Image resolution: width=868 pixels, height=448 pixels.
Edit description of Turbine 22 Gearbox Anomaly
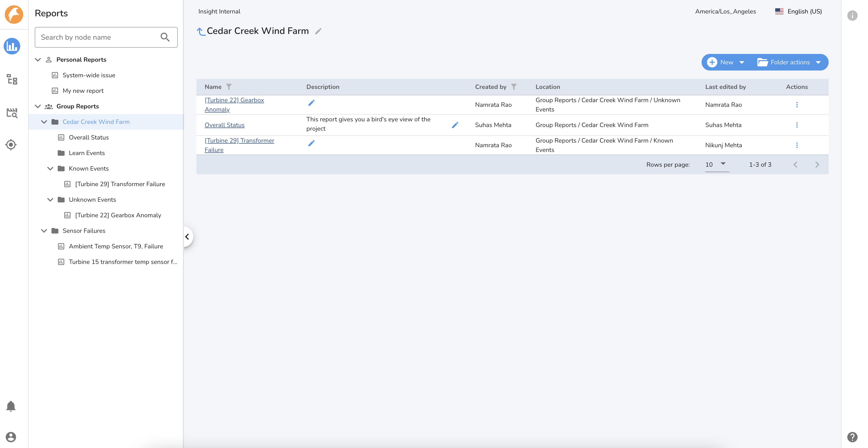pyautogui.click(x=311, y=103)
